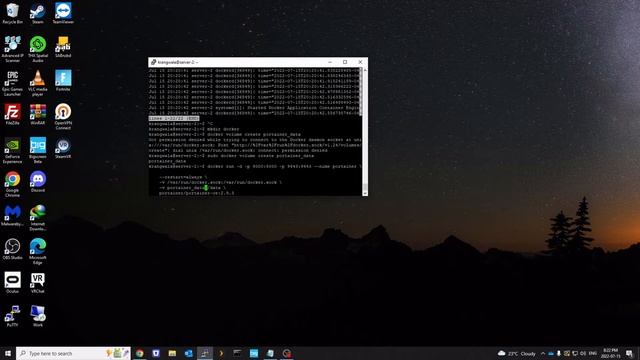Launch the Fortnite desktop shortcut
The image size is (640, 360).
tap(63, 80)
